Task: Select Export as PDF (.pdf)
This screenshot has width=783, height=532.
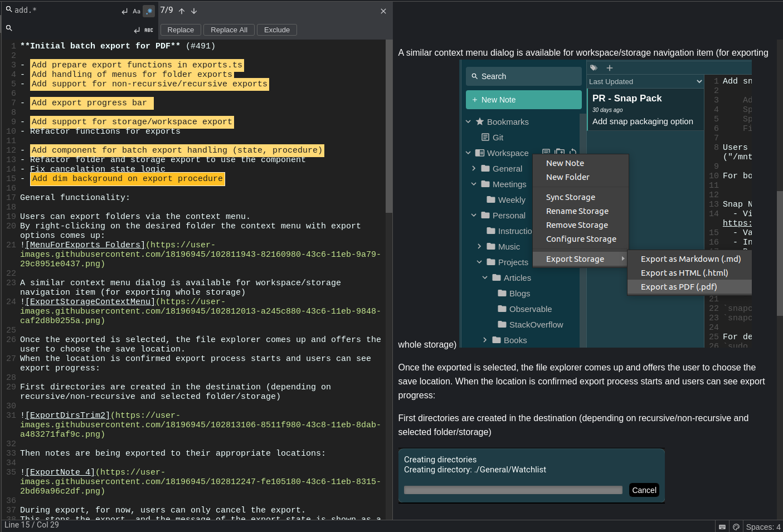Action: point(690,287)
